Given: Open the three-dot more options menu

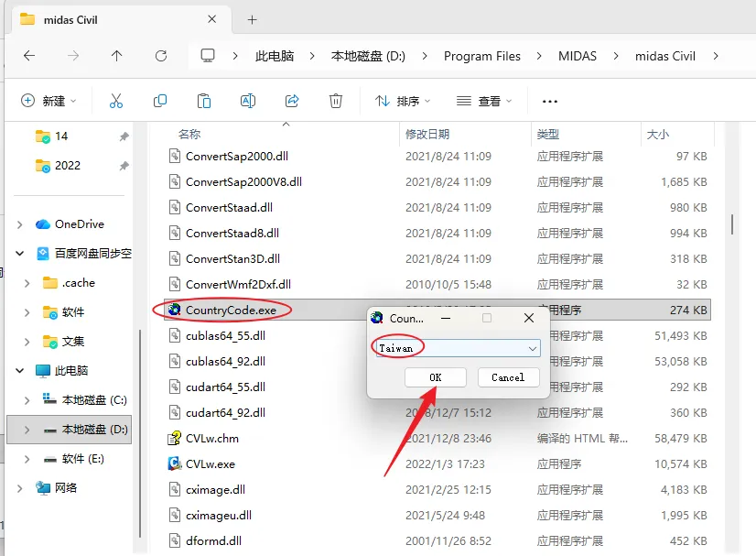Looking at the screenshot, I should click(x=550, y=102).
